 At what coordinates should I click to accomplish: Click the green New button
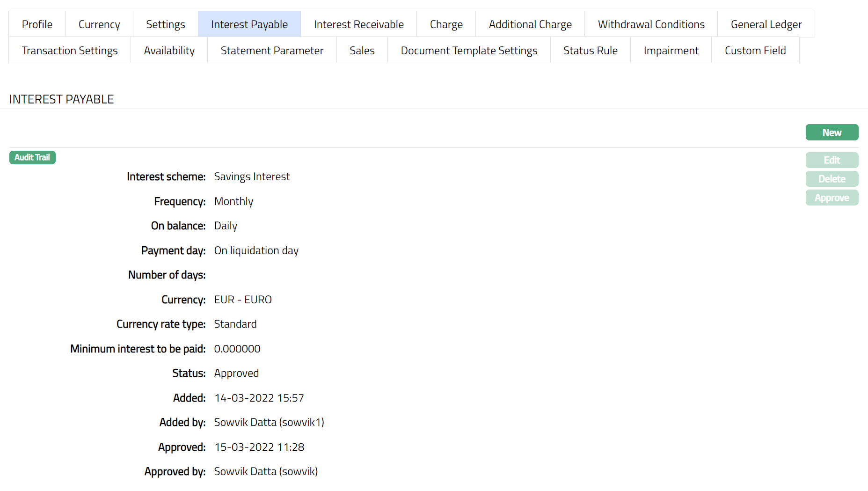832,132
